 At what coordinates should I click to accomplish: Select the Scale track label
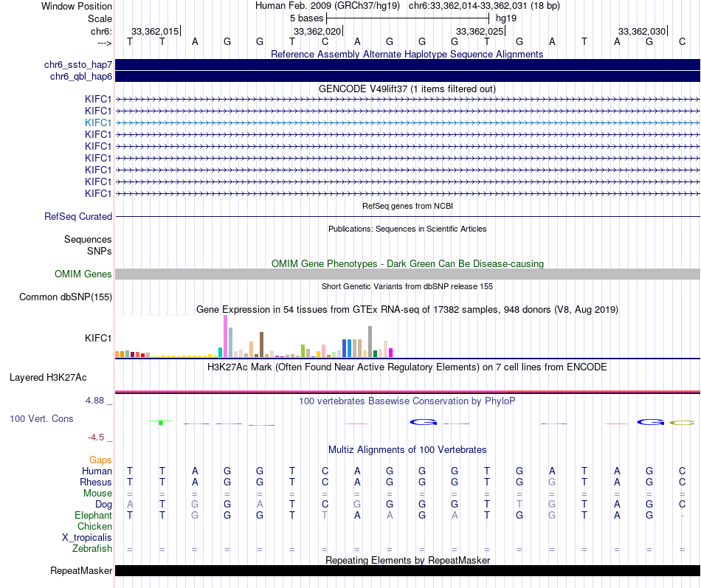pyautogui.click(x=100, y=18)
